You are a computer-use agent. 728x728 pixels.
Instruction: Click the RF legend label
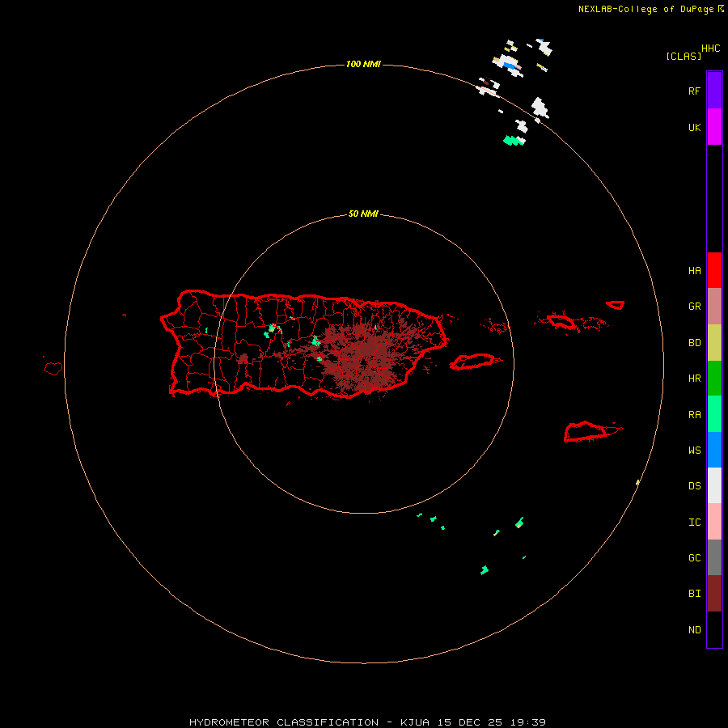tap(694, 91)
